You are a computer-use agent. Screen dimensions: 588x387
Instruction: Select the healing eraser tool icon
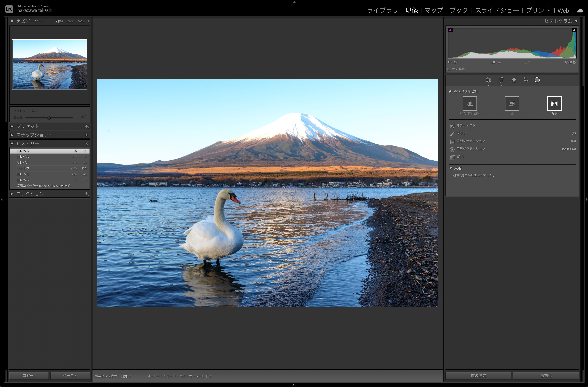click(514, 80)
